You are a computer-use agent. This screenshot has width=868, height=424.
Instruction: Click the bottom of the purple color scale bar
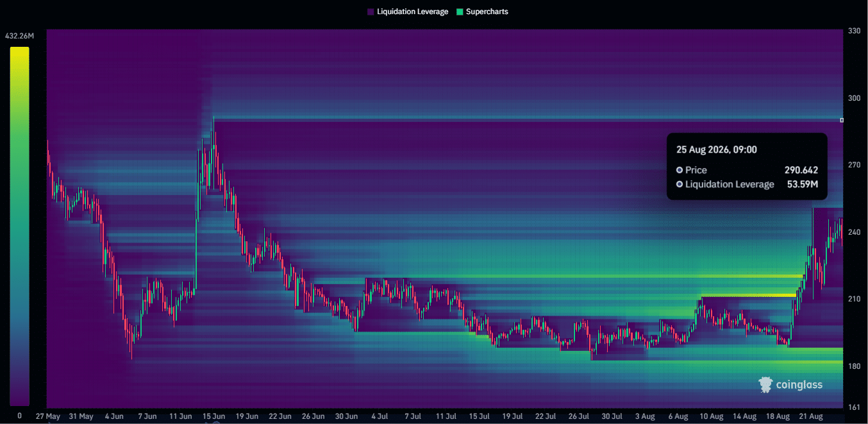click(19, 402)
